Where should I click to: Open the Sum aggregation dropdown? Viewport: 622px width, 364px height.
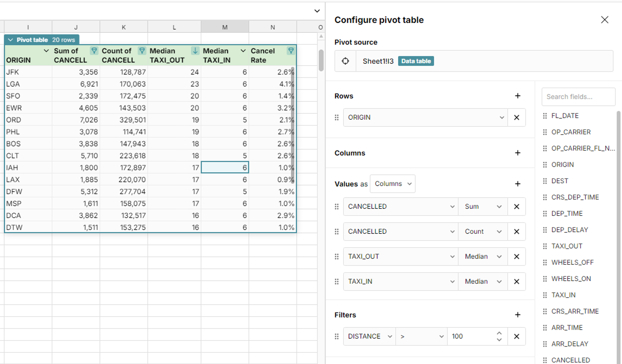[483, 207]
